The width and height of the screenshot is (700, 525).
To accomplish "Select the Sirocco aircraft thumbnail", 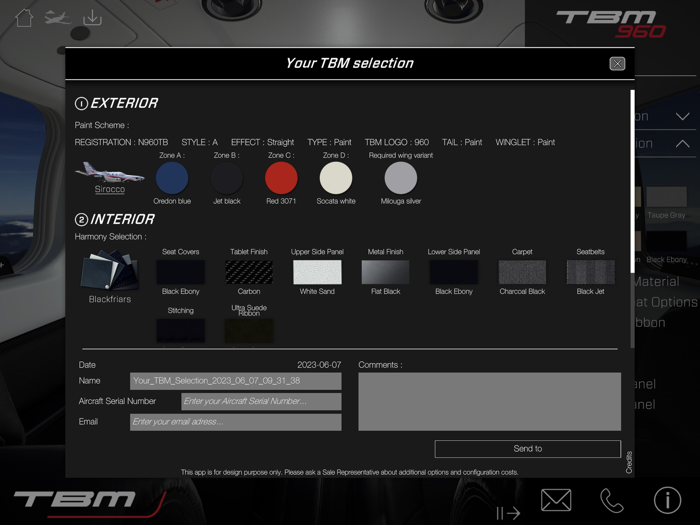I will click(109, 172).
